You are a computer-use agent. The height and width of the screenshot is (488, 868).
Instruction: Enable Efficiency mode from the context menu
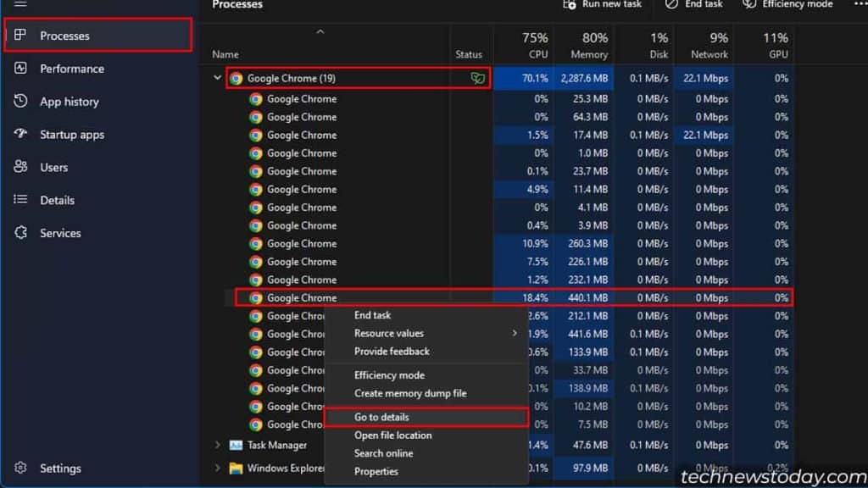coord(389,374)
